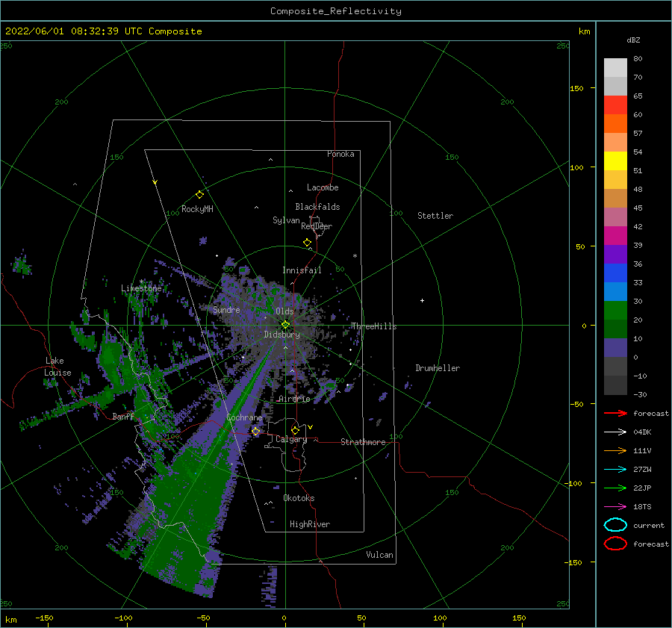Screen dimensions: 672x628
Task: Click the Calgary city label
Action: click(291, 439)
